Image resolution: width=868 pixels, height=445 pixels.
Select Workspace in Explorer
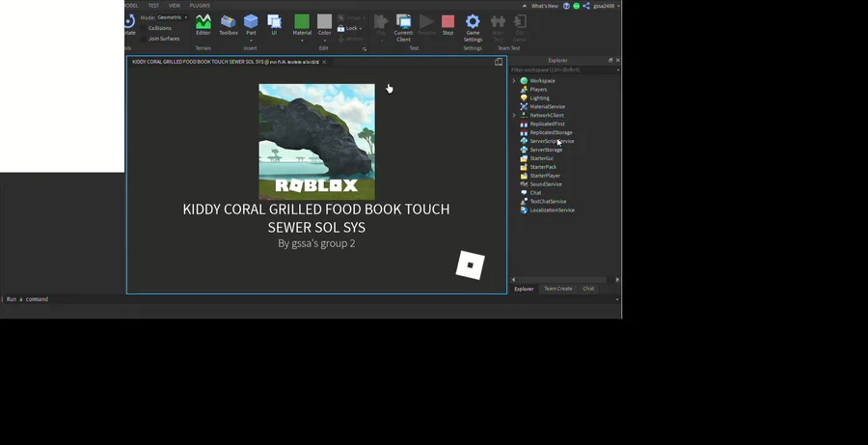coord(542,81)
